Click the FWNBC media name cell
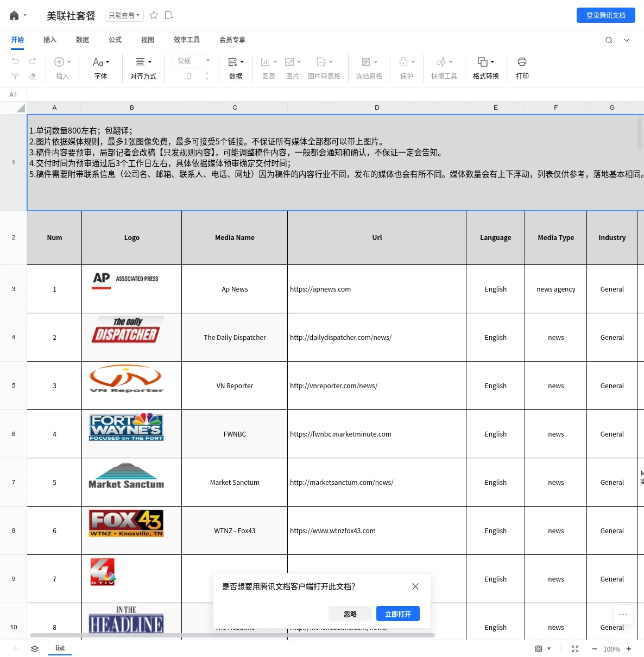This screenshot has height=657, width=644. pos(235,434)
